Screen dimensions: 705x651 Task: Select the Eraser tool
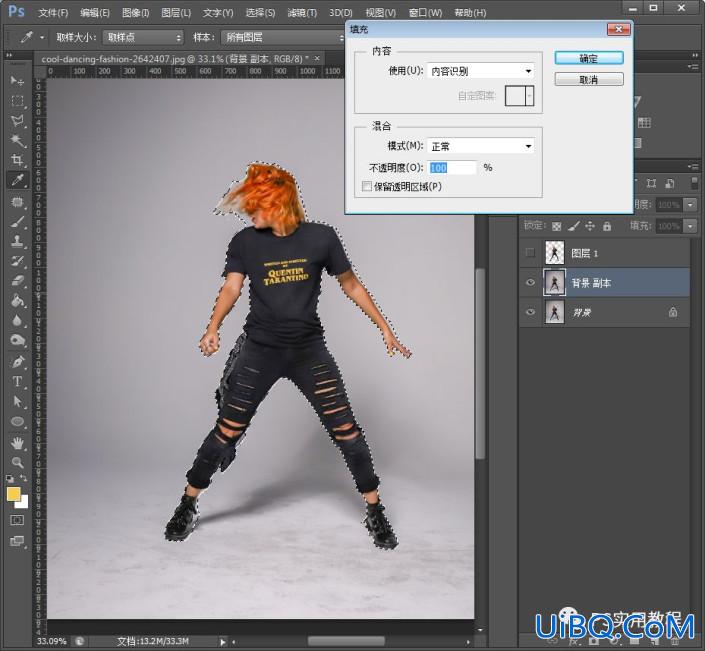coord(17,281)
